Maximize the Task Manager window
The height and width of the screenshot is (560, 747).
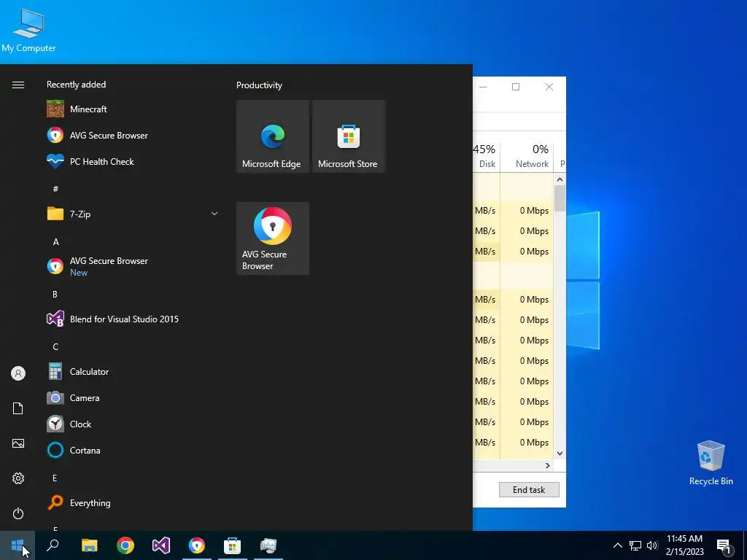pos(516,87)
